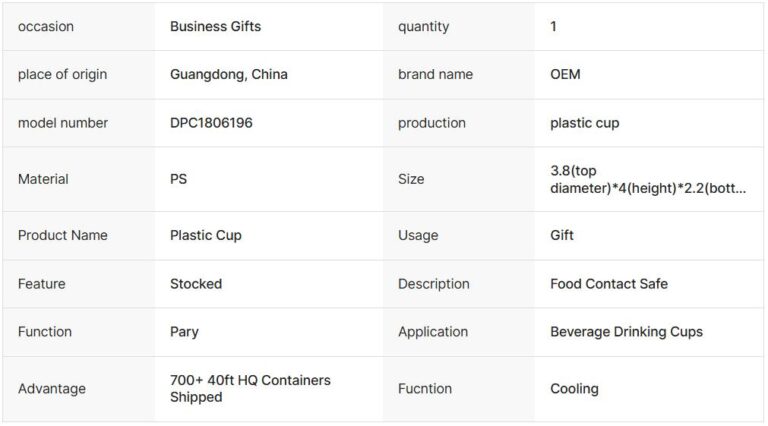This screenshot has height=426, width=768.
Task: Click the 'Advantage' attribute label
Action: (x=52, y=389)
